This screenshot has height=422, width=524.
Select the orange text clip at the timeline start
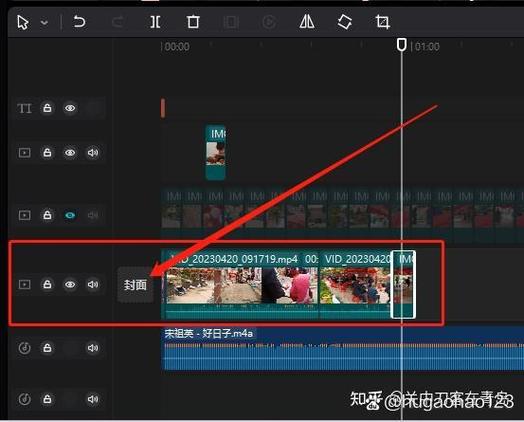point(163,108)
